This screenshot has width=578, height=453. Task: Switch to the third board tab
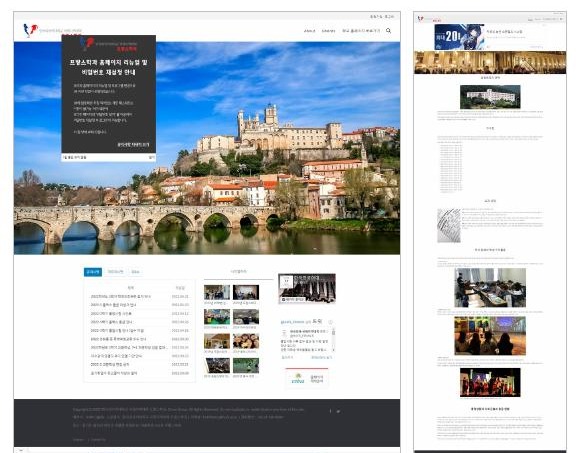[135, 272]
